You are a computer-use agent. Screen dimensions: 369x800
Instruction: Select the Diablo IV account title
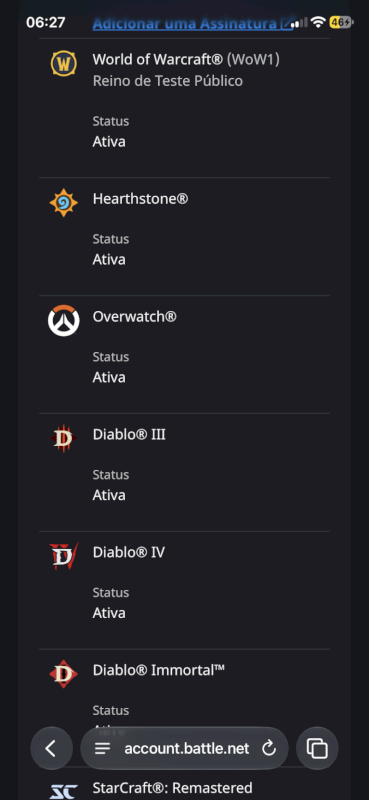(129, 552)
